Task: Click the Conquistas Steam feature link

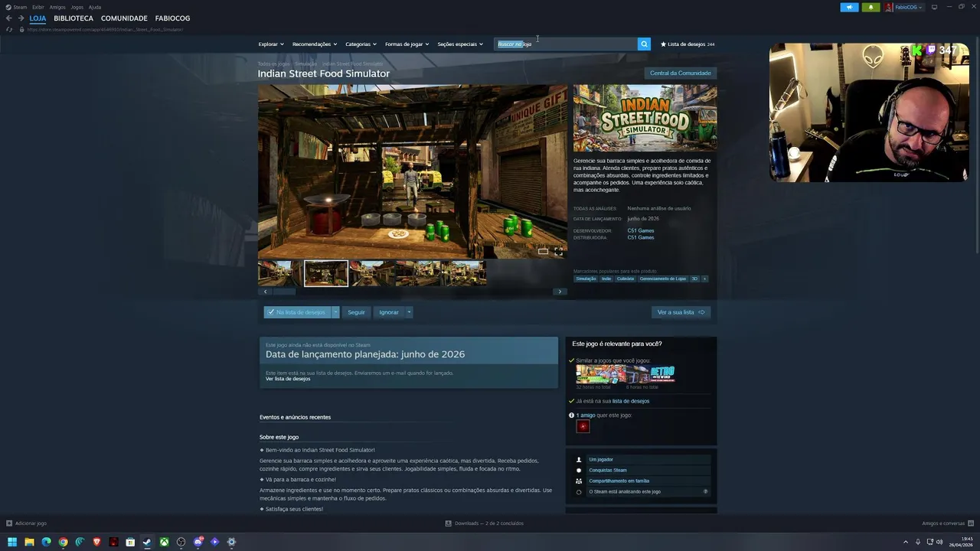Action: tap(608, 470)
